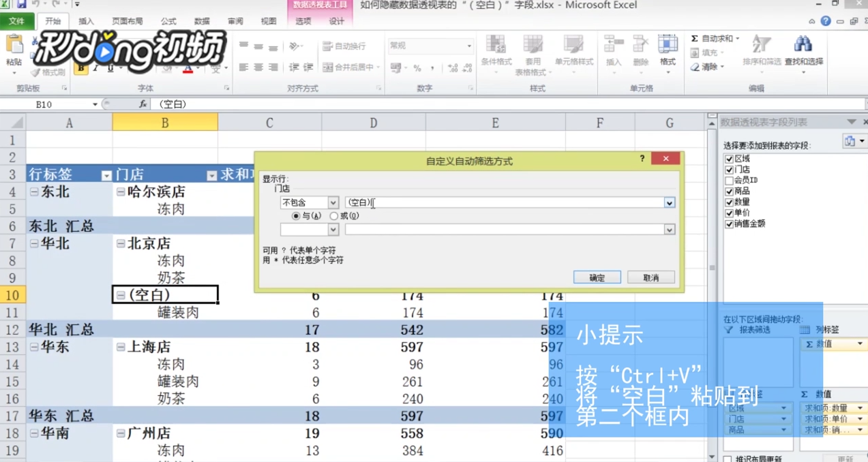868x462 pixels.
Task: Click the decrease indent icon
Action: pos(294,67)
